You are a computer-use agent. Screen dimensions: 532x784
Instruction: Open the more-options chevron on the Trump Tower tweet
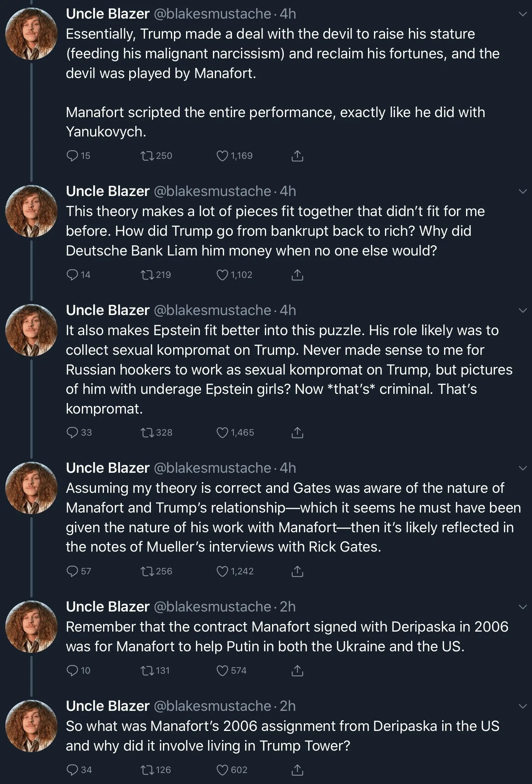[x=523, y=707]
